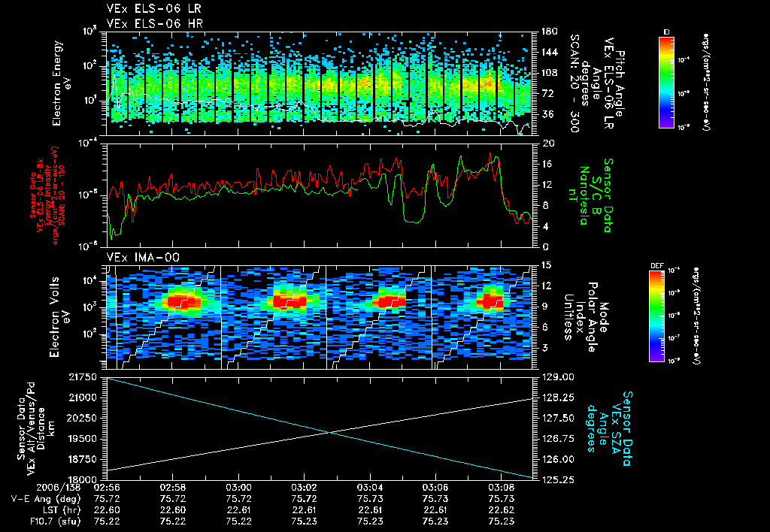Click the '03:08' time tick label
This screenshot has height=532, width=770.
point(502,488)
